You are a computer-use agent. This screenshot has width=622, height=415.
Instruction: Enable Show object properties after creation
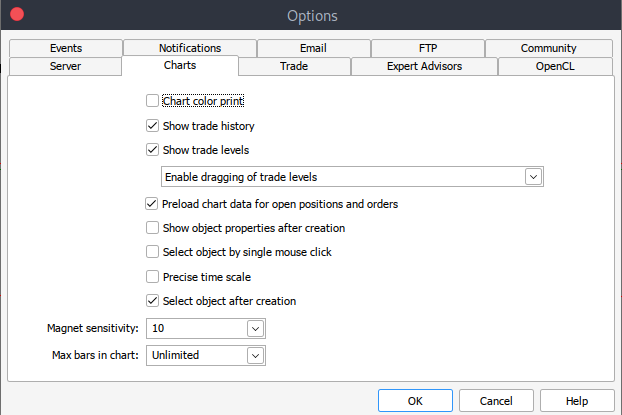point(152,228)
